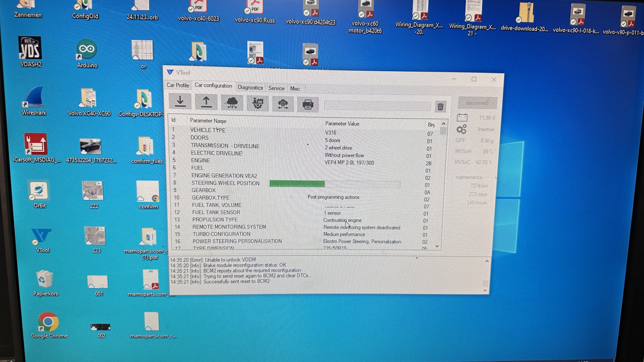Image resolution: width=644 pixels, height=362 pixels.
Task: Select the VEHICLE TYPE parameter row
Action: [x=208, y=130]
